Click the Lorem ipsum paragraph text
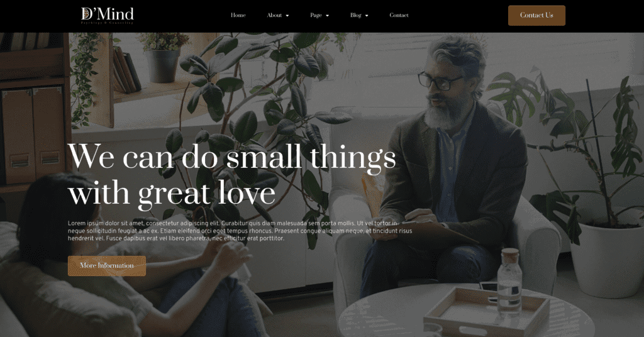 pos(240,231)
